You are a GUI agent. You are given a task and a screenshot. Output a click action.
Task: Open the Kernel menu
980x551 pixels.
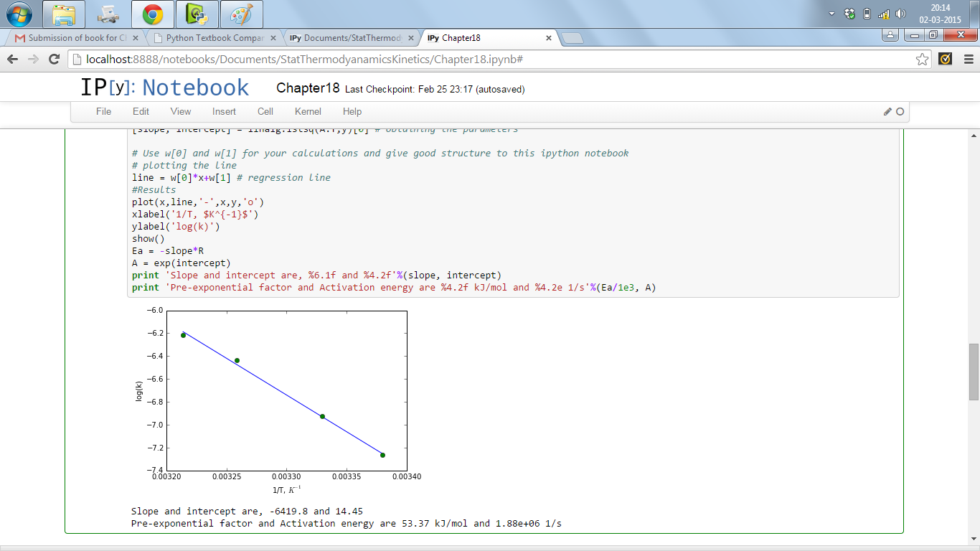coord(308,112)
